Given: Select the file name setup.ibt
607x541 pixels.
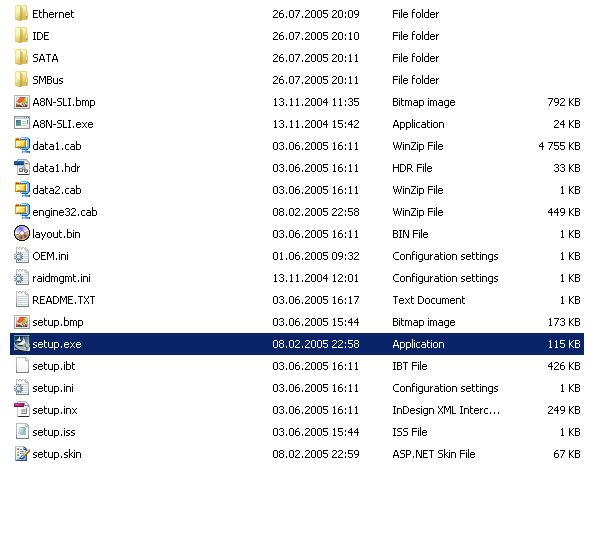Looking at the screenshot, I should tap(54, 366).
